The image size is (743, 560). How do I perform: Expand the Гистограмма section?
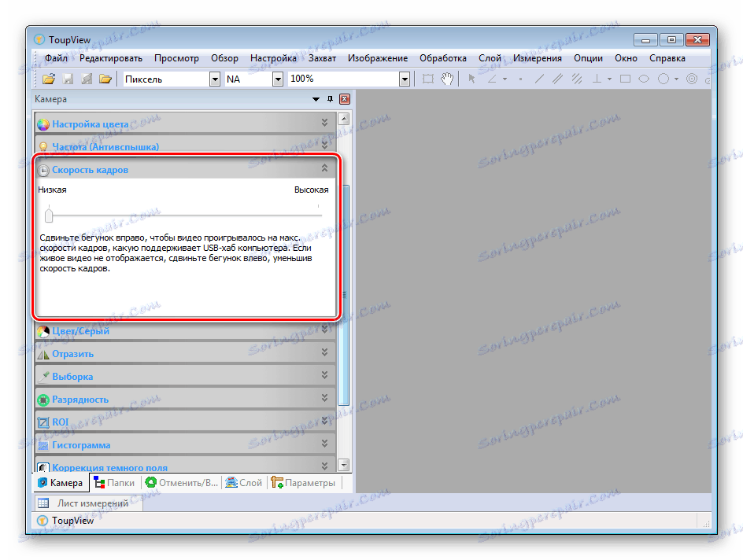pyautogui.click(x=324, y=443)
